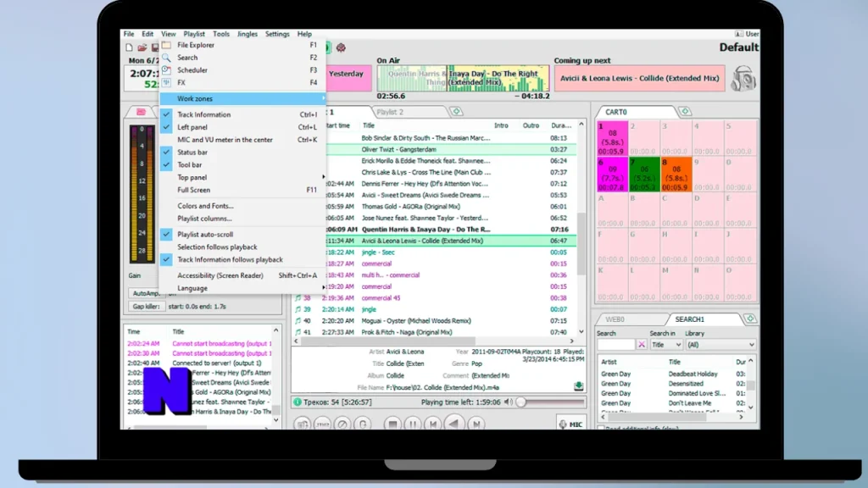This screenshot has height=488, width=868.
Task: Click the Scheduler clock icon in menu
Action: tap(166, 69)
